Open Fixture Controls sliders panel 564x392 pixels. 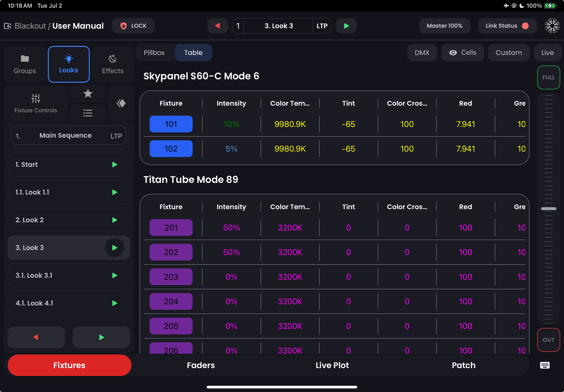tap(36, 103)
